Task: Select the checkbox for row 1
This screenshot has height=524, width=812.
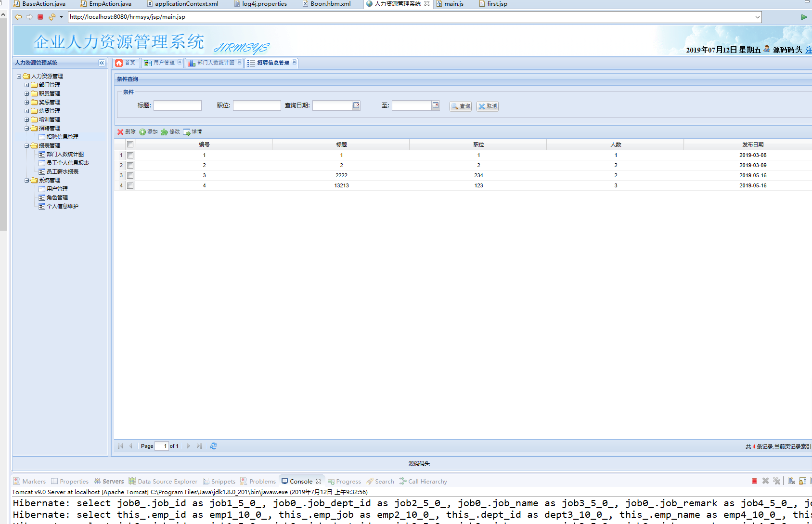Action: pyautogui.click(x=130, y=155)
